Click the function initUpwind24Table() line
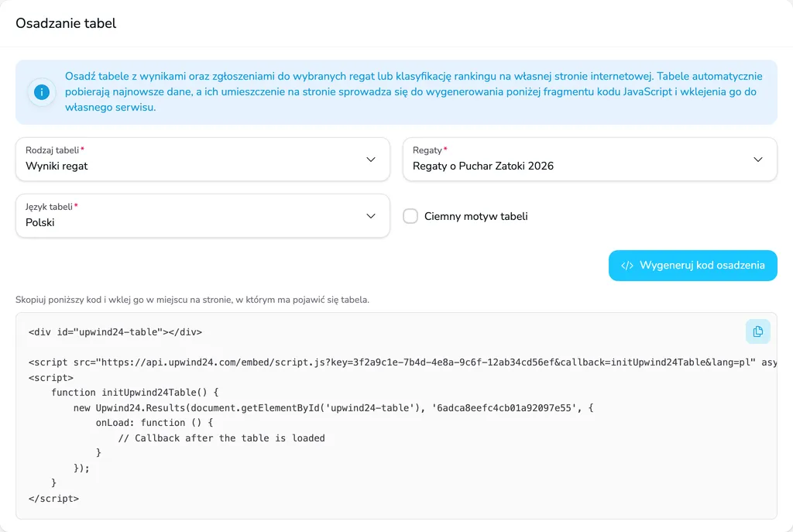Image resolution: width=793 pixels, height=532 pixels. (135, 393)
